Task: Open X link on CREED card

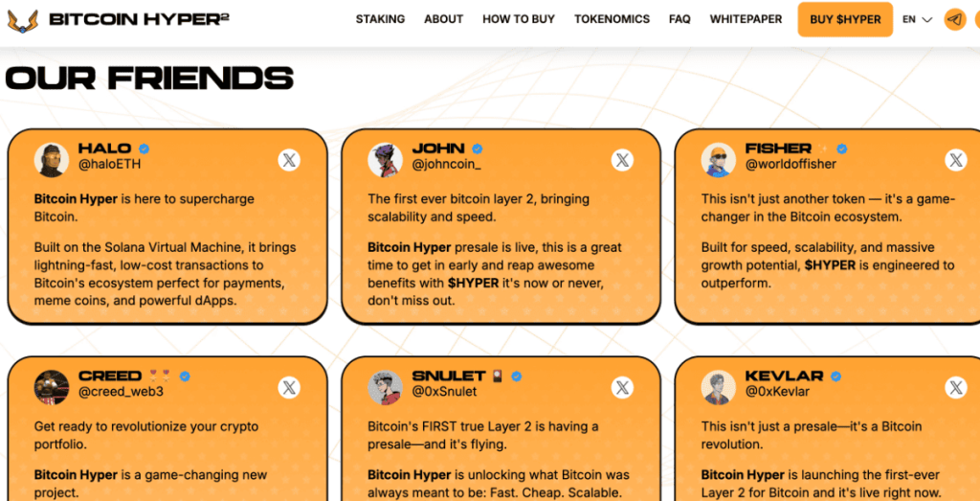Action: (289, 388)
